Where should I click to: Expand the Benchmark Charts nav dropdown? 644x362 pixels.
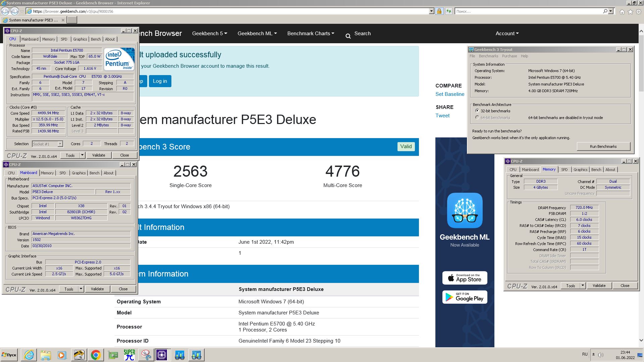[311, 34]
